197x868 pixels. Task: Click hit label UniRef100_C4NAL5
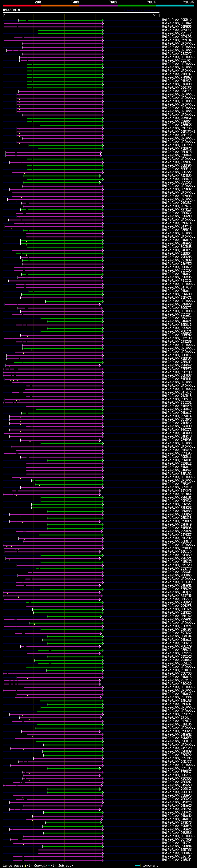(x=177, y=240)
